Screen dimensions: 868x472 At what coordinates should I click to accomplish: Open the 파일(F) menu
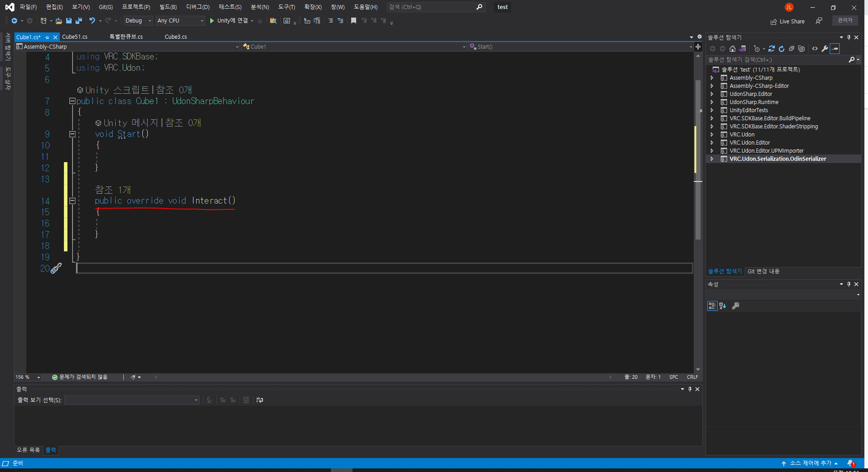tap(28, 7)
